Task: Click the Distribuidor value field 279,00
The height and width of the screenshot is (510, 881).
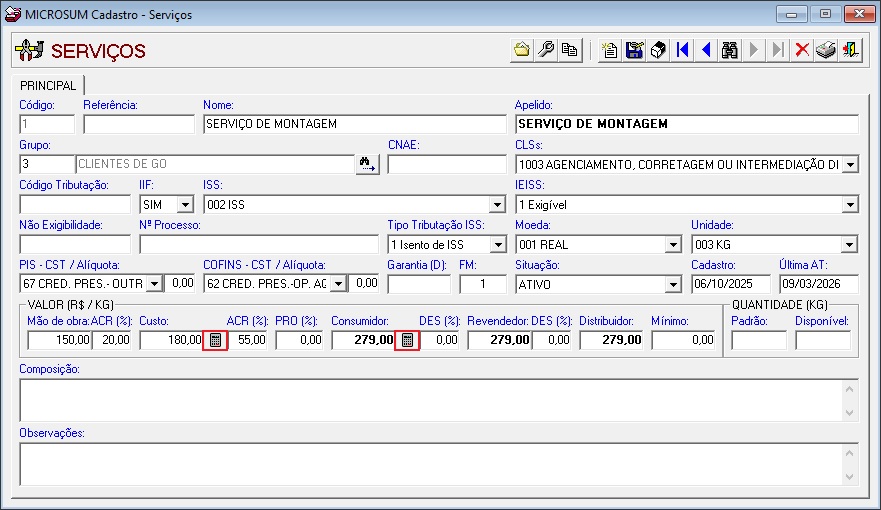Action: point(611,340)
